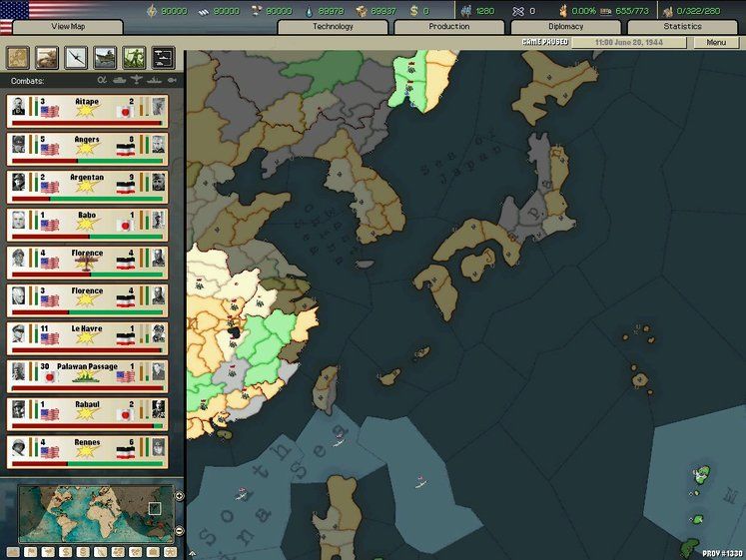Select the Rabaul combat entry
Screen dimensions: 746x560
tap(87, 414)
